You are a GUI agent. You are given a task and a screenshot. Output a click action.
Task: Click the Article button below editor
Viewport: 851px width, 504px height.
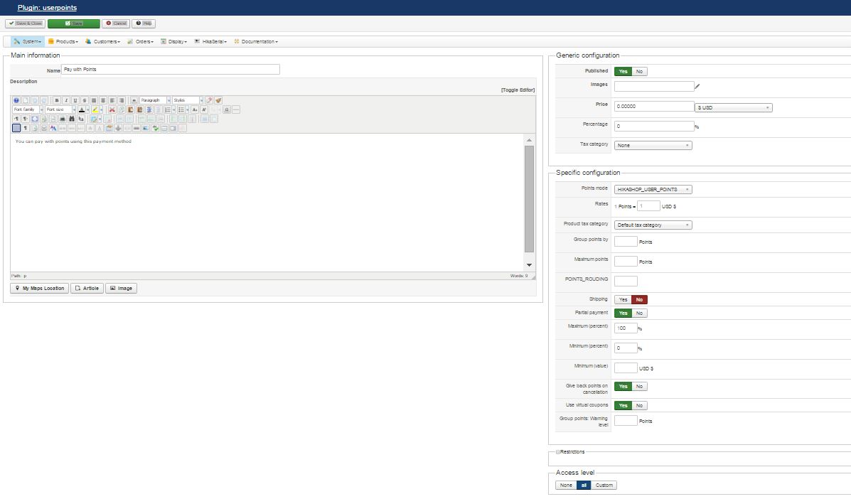tap(87, 288)
